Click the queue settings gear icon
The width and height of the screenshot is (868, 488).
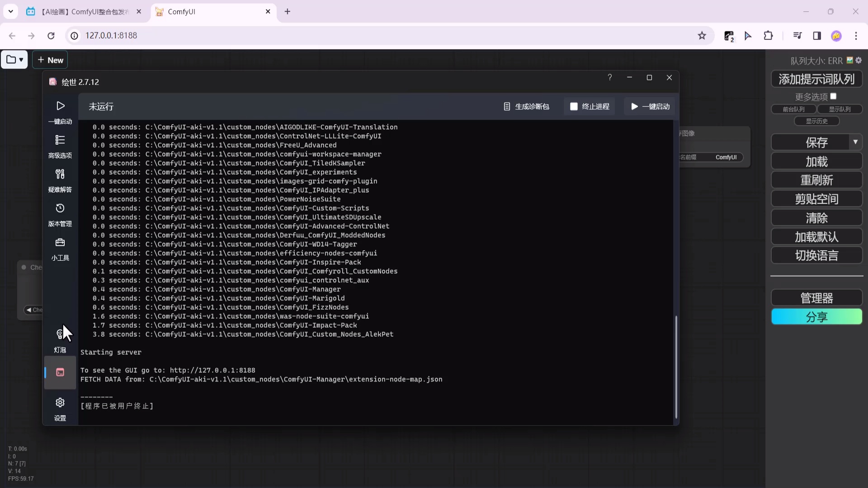click(859, 60)
